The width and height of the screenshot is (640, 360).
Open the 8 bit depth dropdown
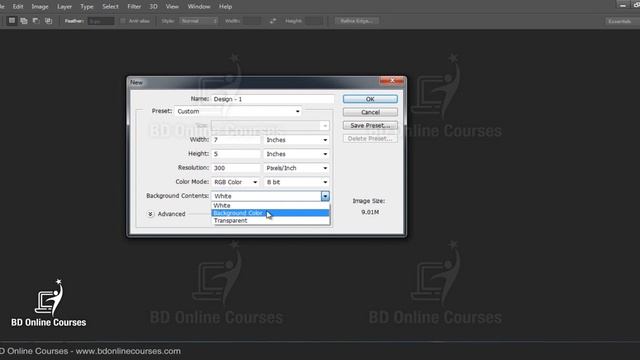pos(296,182)
